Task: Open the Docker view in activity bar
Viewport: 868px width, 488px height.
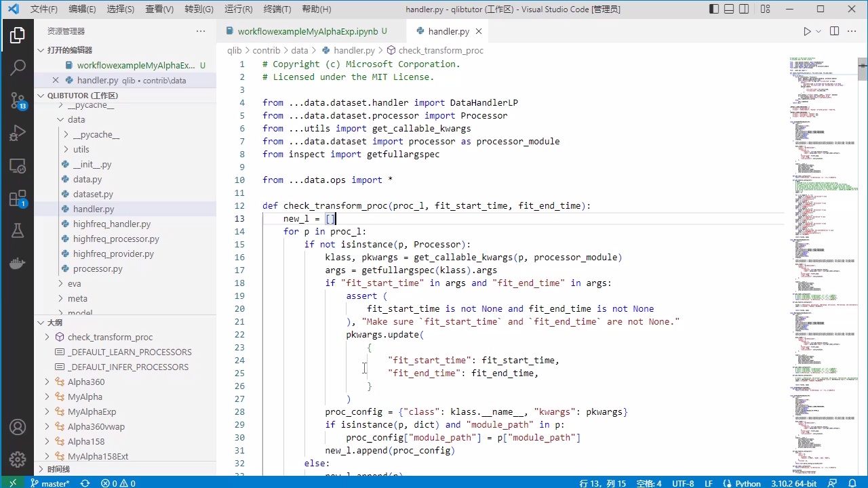Action: click(x=18, y=264)
